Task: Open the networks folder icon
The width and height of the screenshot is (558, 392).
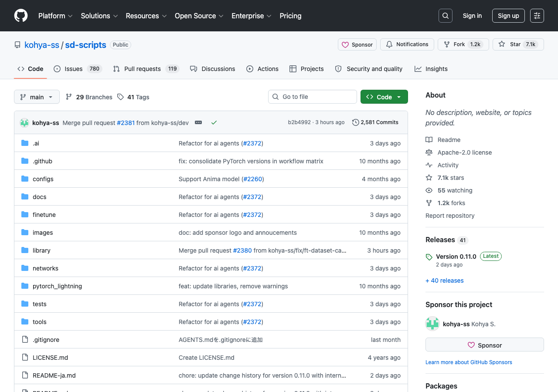Action: (x=25, y=268)
